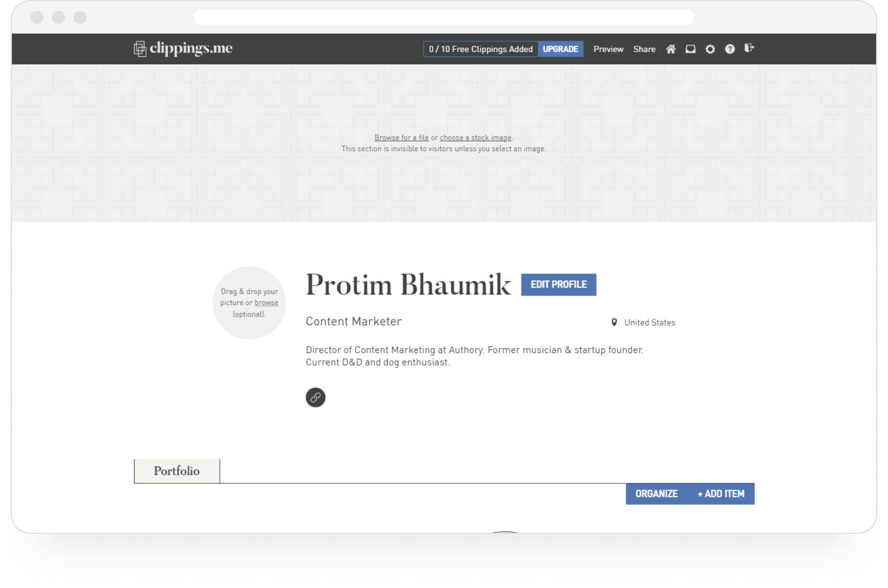The image size is (888, 588).
Task: Open Share in the top navigation
Action: [644, 49]
